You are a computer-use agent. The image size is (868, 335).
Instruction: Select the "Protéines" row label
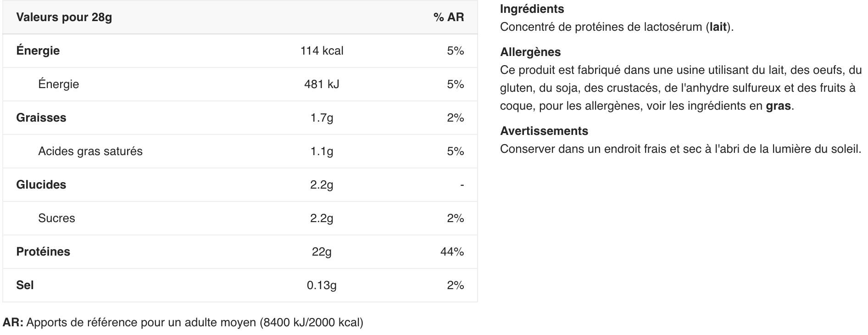click(x=43, y=252)
